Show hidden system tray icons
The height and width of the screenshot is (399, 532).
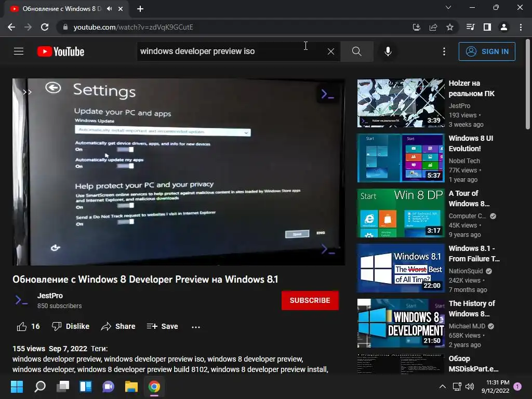pos(443,387)
